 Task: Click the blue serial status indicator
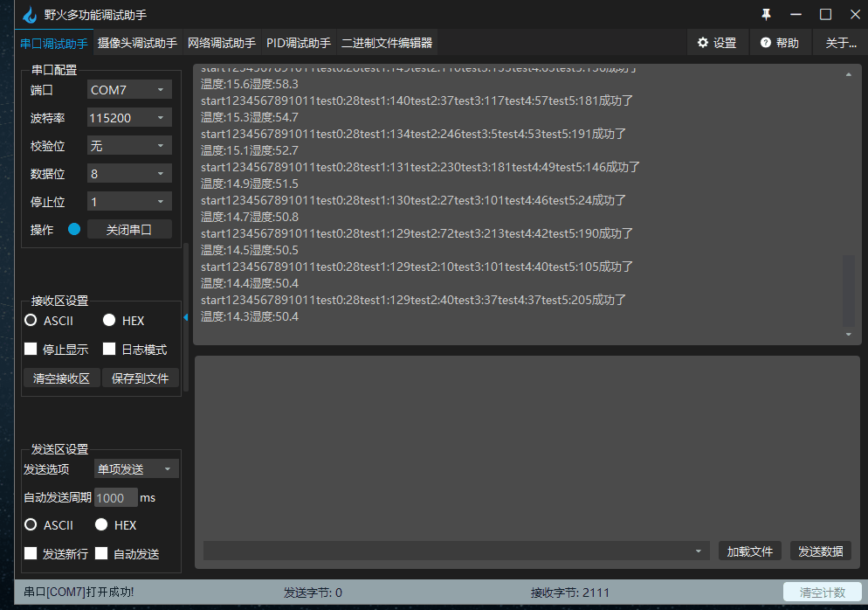74,229
